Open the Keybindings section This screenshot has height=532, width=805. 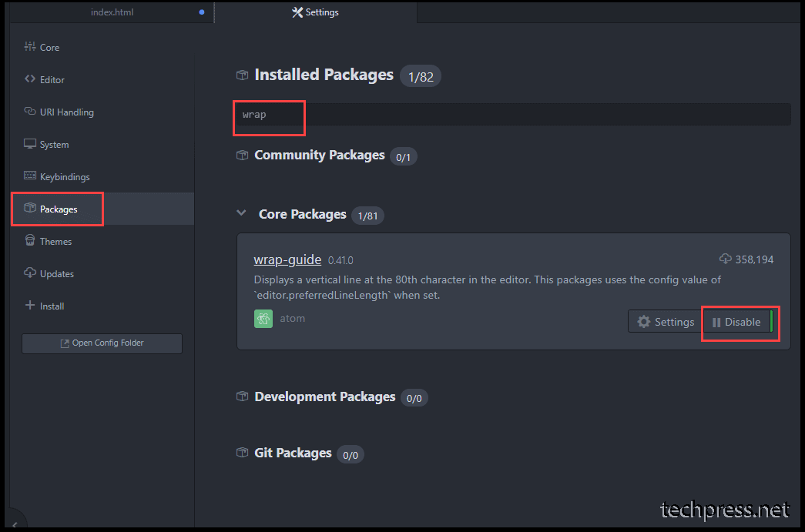point(102,176)
